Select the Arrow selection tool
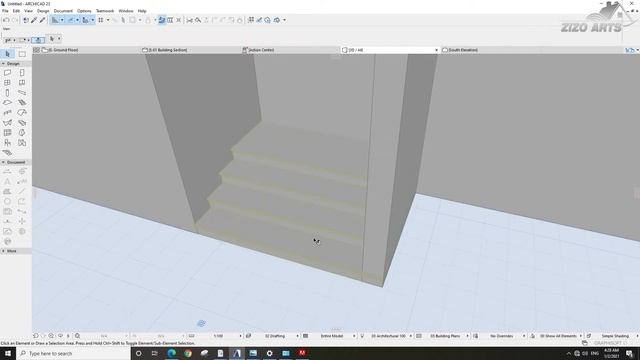The image size is (640, 360). point(7,54)
